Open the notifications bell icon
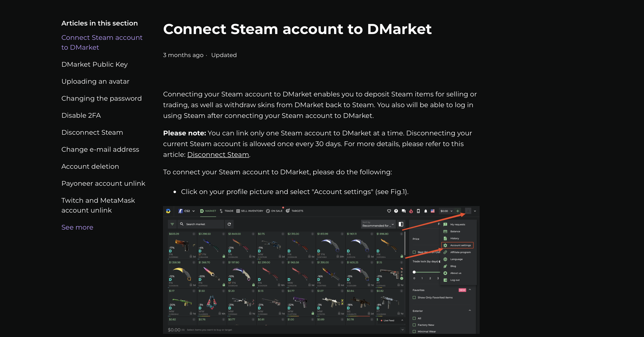Screen dimensions: 644x337 tap(426, 211)
